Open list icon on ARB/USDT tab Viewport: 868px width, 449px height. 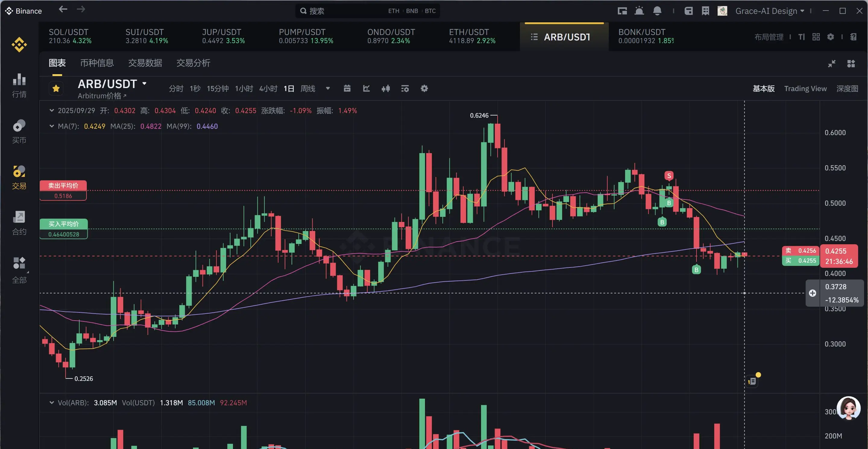click(x=534, y=37)
